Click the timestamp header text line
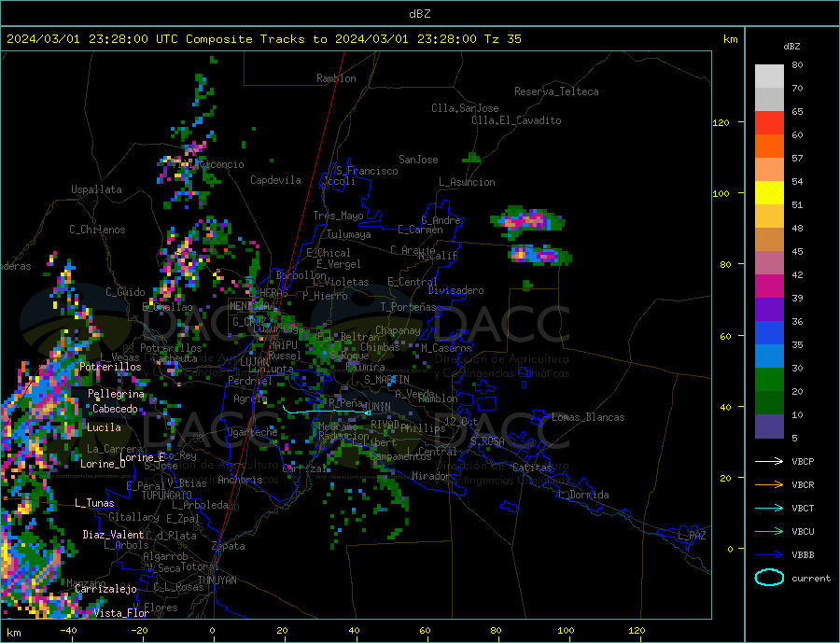The image size is (840, 643). (263, 39)
